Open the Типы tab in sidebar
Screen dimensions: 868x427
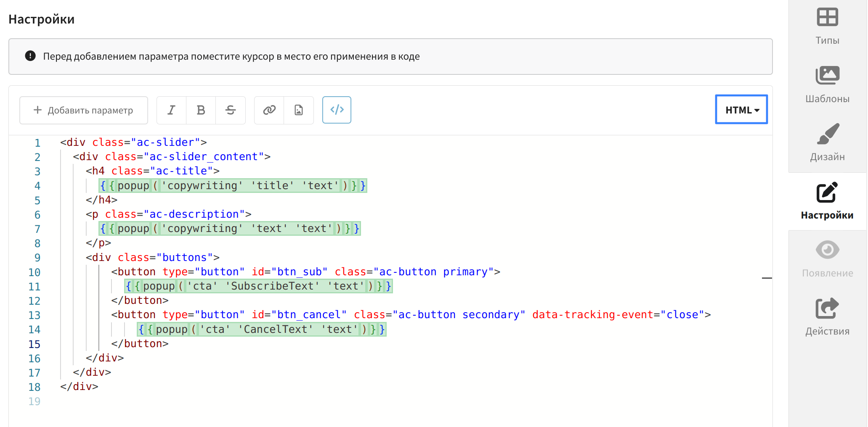827,27
